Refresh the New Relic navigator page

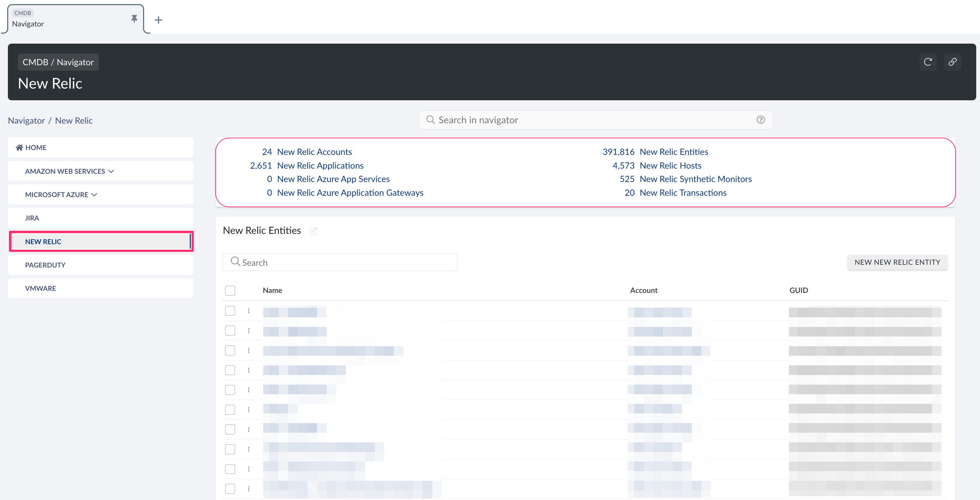click(928, 62)
